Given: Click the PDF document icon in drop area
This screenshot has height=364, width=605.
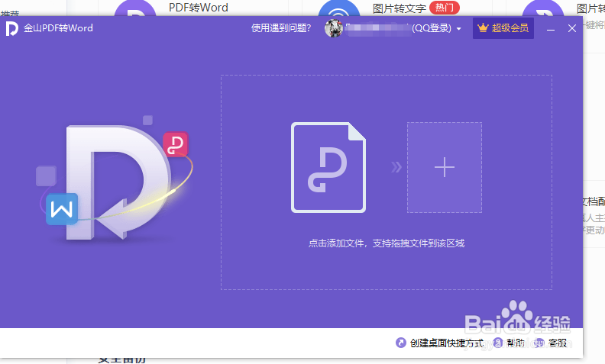Looking at the screenshot, I should point(328,167).
